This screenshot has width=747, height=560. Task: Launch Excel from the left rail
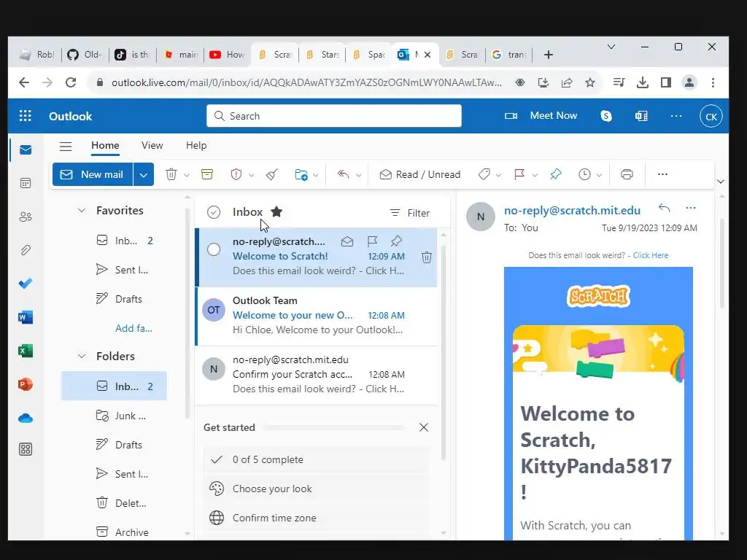[26, 351]
